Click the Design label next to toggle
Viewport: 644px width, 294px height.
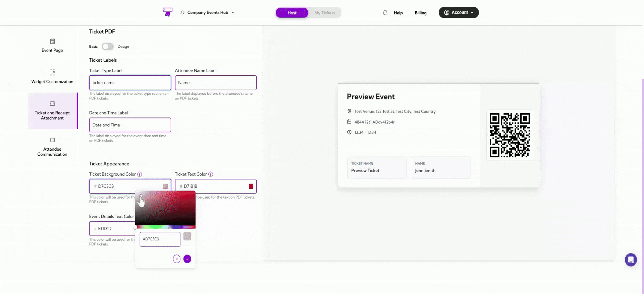(123, 47)
